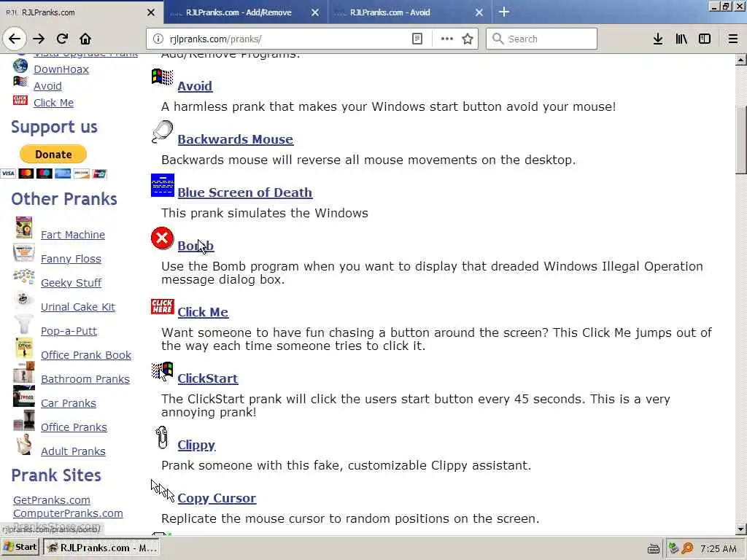Screen dimensions: 747x560
Task: Open the browser home page
Action: click(85, 39)
